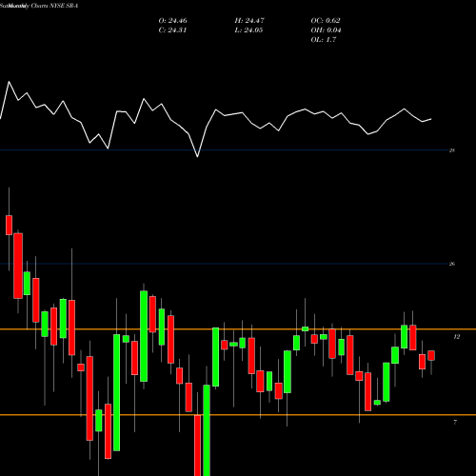
Task: Click the '12' level label
Action: click(457, 337)
